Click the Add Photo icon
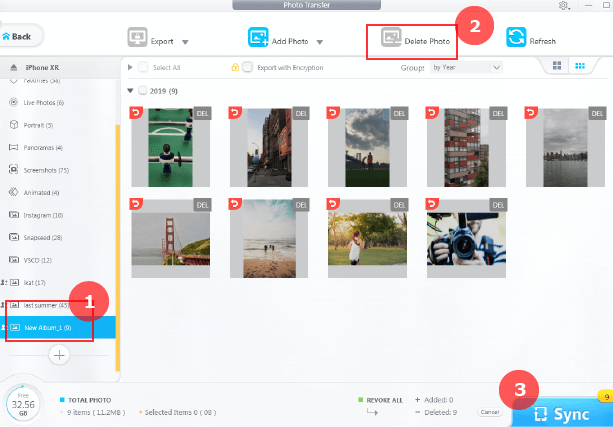The width and height of the screenshot is (613, 427). coord(258,38)
